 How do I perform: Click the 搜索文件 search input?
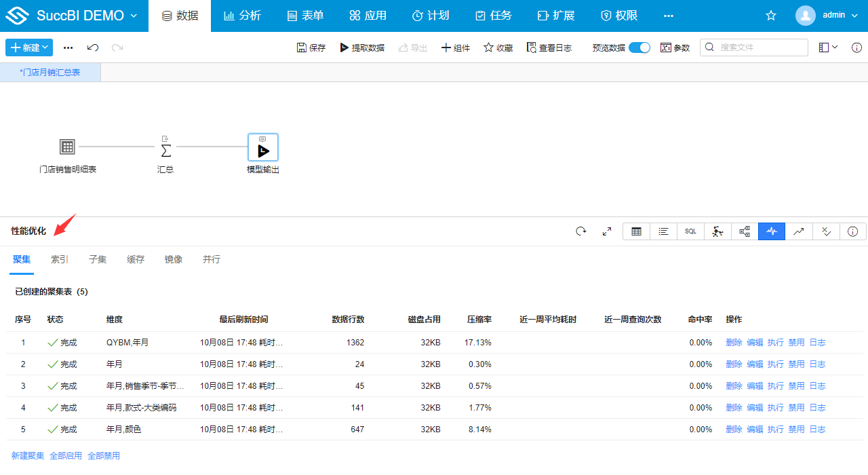click(x=753, y=47)
